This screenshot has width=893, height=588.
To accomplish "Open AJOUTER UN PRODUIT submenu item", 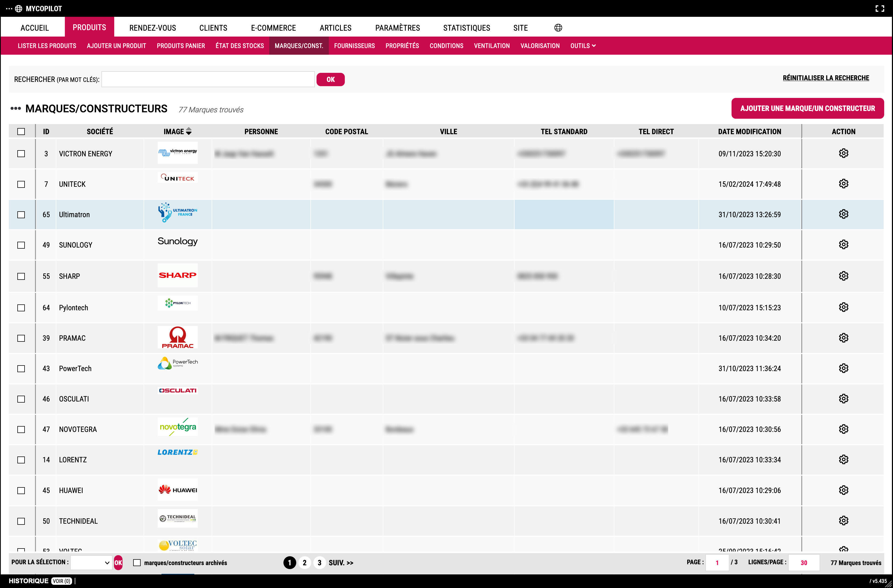I will tap(116, 46).
